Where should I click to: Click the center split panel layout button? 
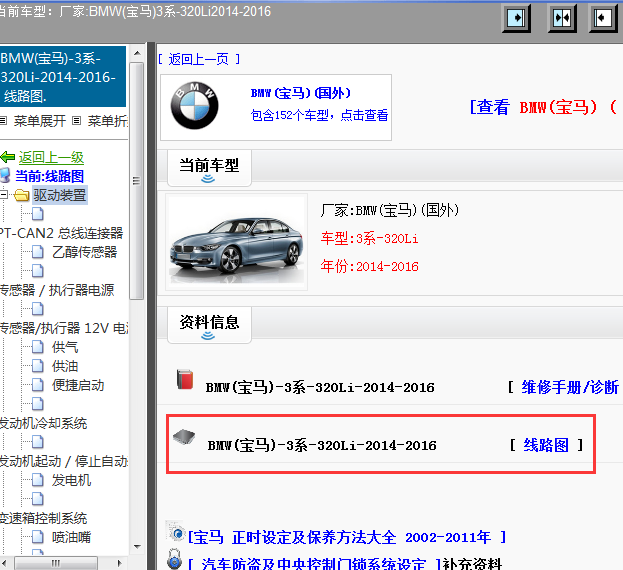pyautogui.click(x=561, y=18)
